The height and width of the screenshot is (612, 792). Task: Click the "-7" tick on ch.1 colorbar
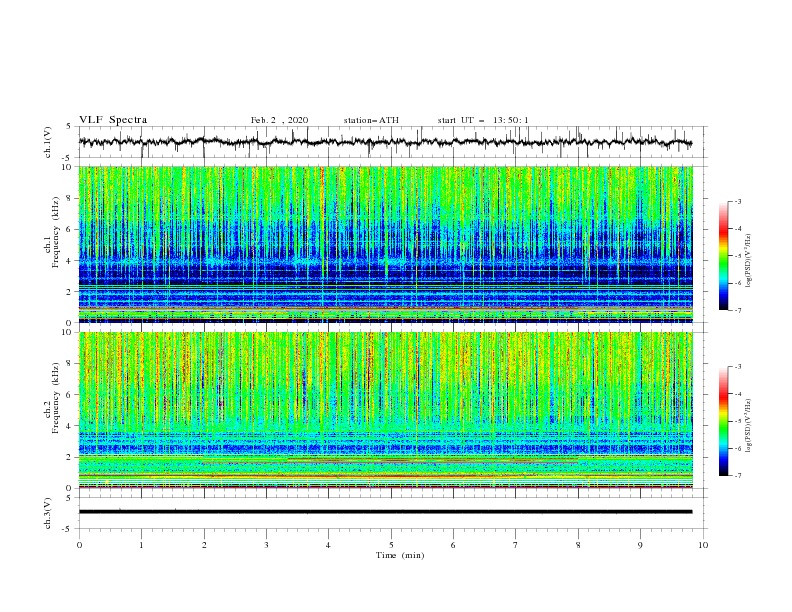point(738,310)
